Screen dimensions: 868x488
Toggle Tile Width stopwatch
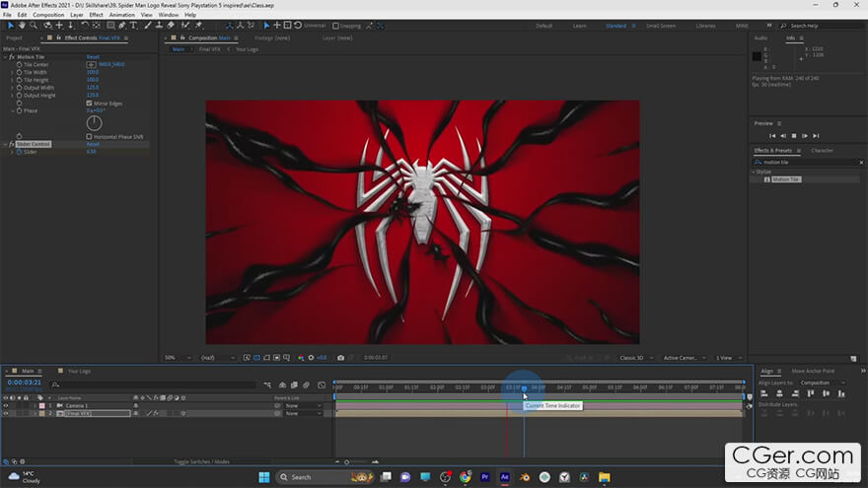click(x=20, y=73)
